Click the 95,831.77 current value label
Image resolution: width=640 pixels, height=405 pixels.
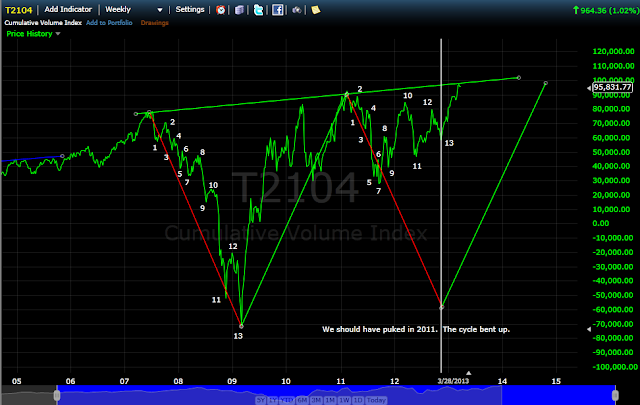612,87
